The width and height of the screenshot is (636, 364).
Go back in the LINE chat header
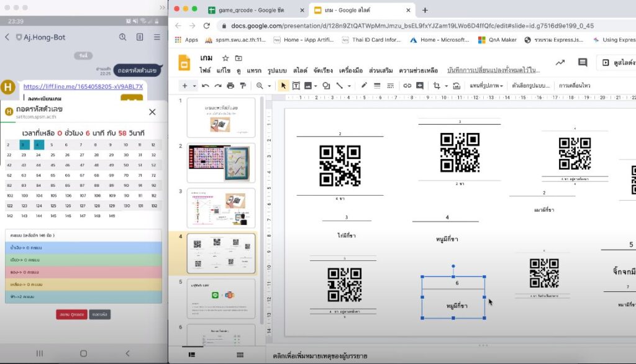tap(7, 37)
